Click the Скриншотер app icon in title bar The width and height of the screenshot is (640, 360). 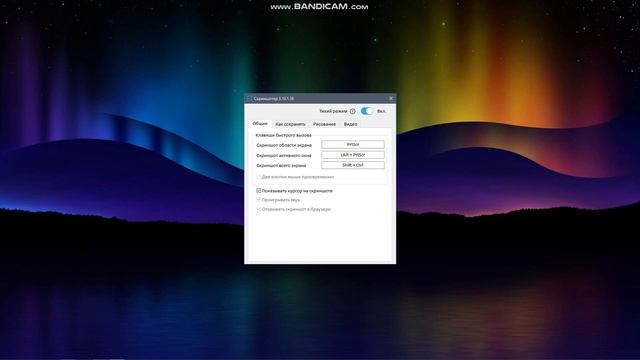click(249, 98)
